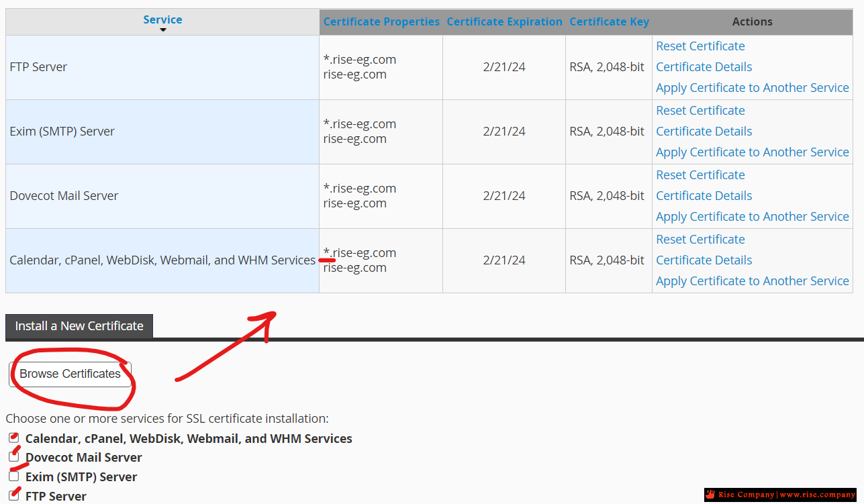Check the Exim (SMTP) Server checkbox

click(14, 476)
